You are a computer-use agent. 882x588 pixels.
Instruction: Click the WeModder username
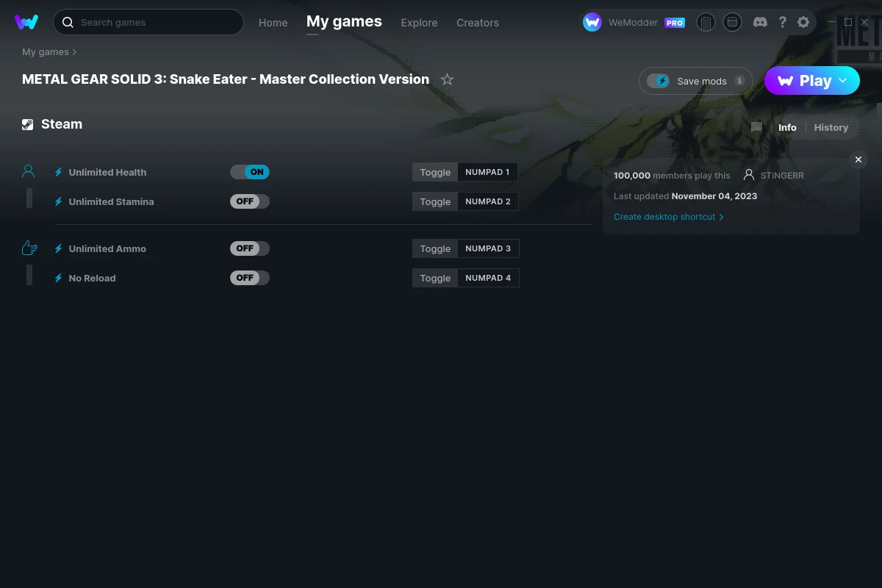(x=634, y=23)
